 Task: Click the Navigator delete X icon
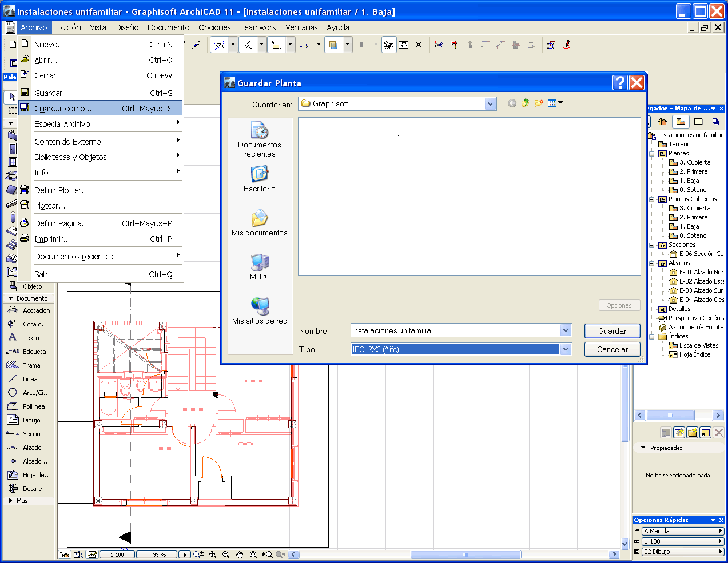[x=719, y=433]
